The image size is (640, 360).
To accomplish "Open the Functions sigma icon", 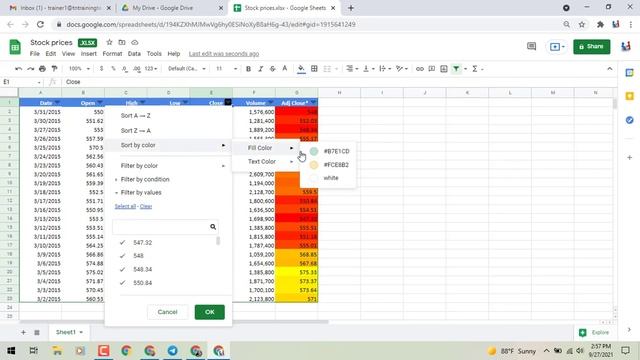I will (x=475, y=69).
